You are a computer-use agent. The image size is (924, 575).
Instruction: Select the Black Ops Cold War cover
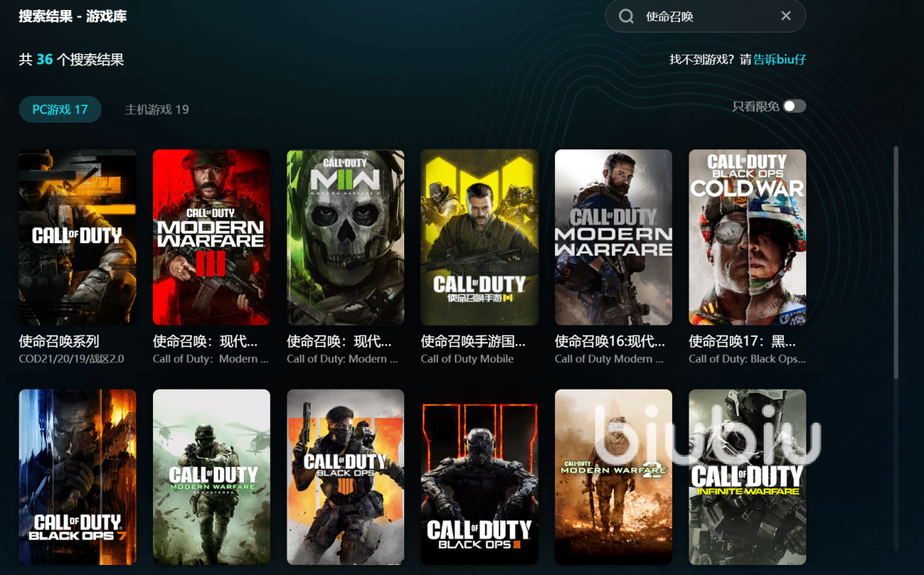[x=747, y=237]
